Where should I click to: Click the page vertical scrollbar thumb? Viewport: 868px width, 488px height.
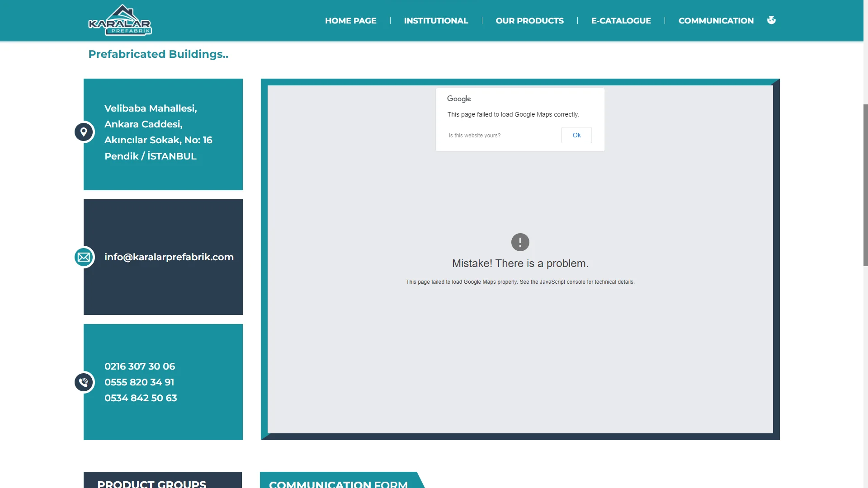pyautogui.click(x=865, y=185)
